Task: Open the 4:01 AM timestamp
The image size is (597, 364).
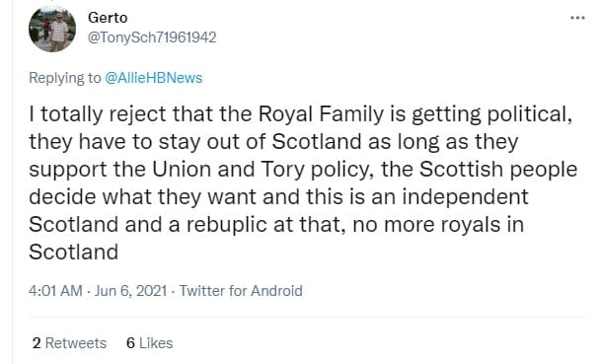Action: 55,291
